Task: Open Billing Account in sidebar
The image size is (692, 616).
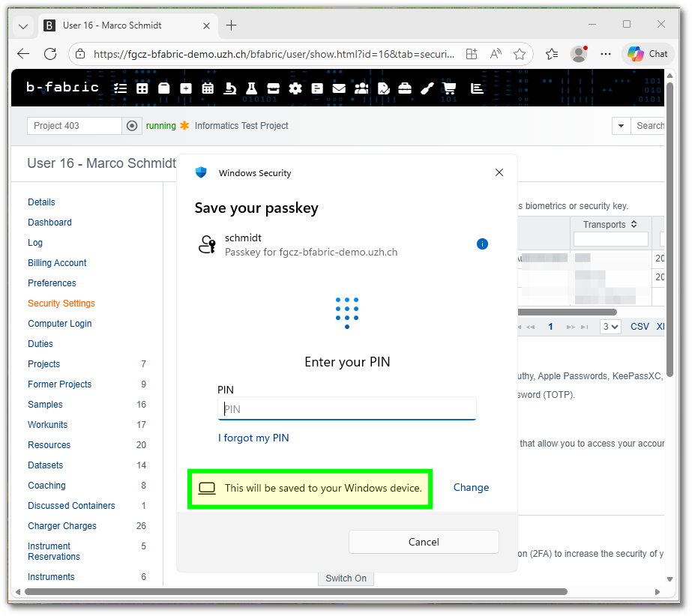Action: point(58,263)
